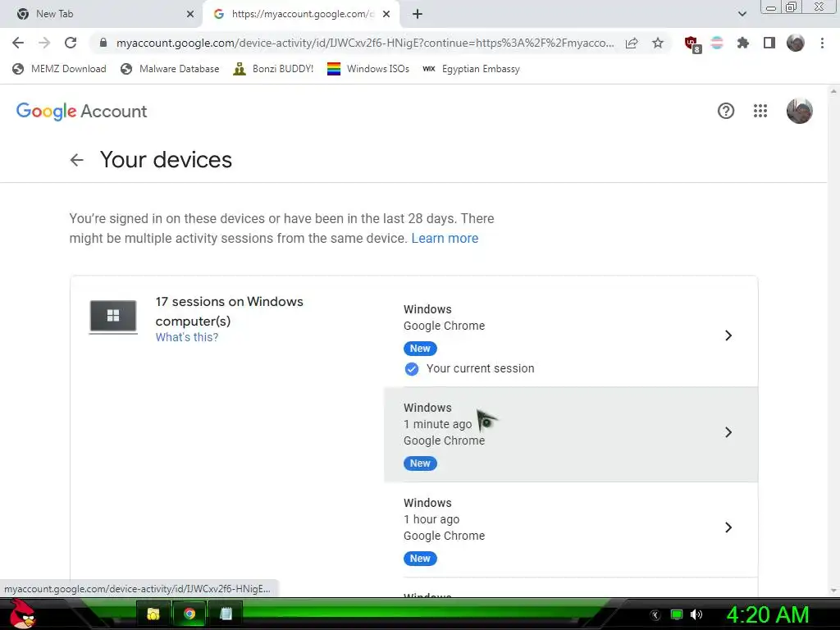Click the page scrollbar up arrow
Viewport: 840px width, 630px height.
(x=833, y=91)
